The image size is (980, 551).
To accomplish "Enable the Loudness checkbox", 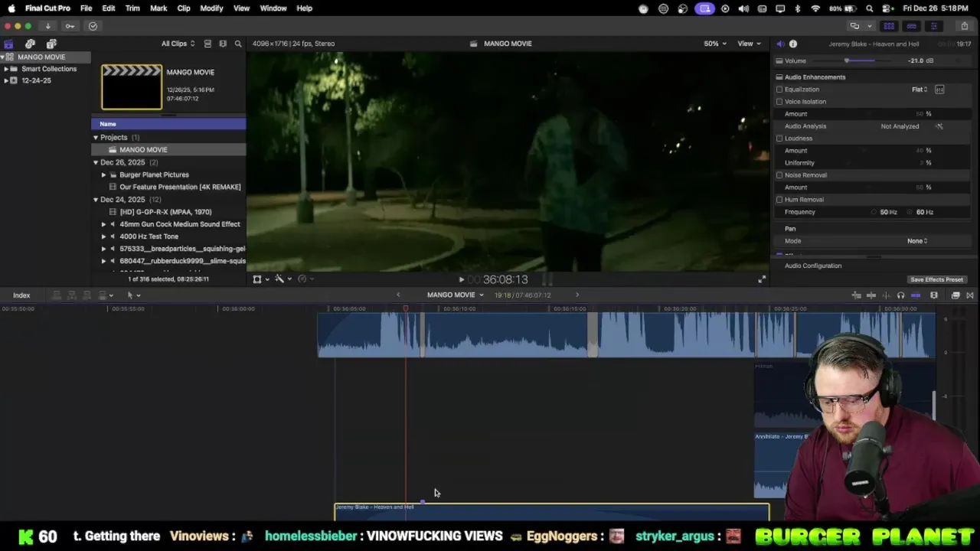I will coord(779,139).
